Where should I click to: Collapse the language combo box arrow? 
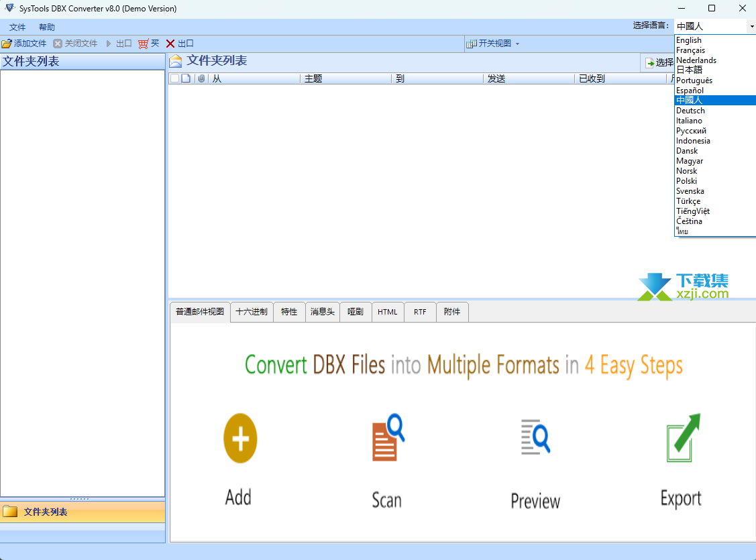tap(751, 26)
